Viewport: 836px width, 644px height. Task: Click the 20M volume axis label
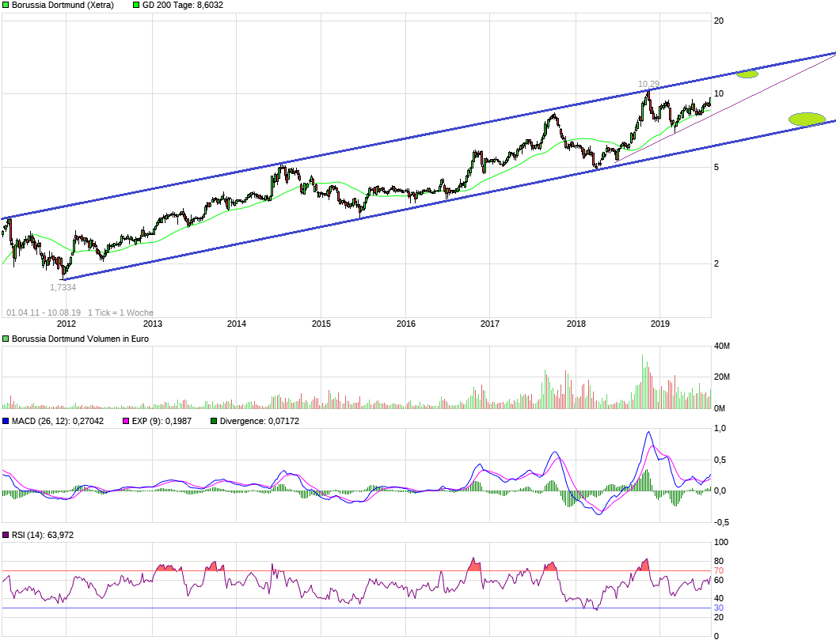[722, 377]
